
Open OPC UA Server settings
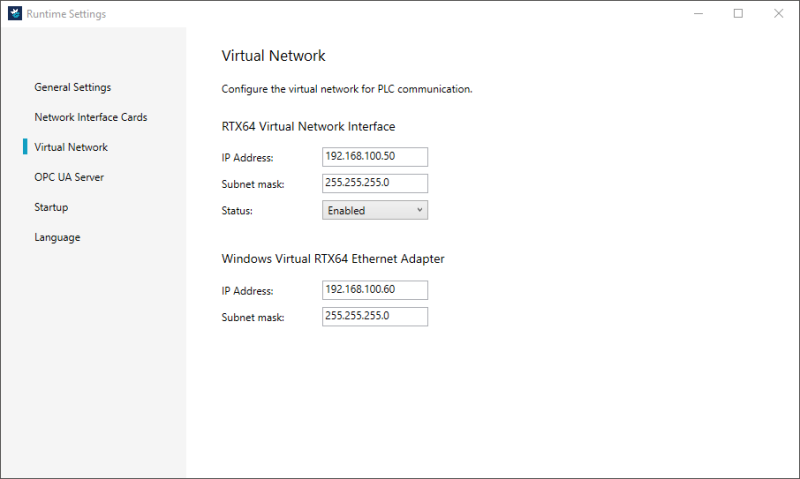point(69,177)
